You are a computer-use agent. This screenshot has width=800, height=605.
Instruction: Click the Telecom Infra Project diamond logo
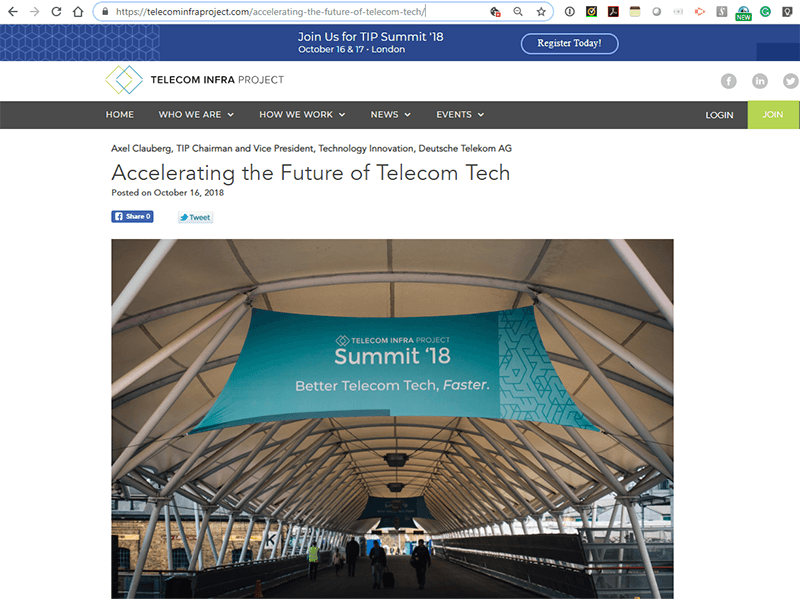[x=124, y=80]
